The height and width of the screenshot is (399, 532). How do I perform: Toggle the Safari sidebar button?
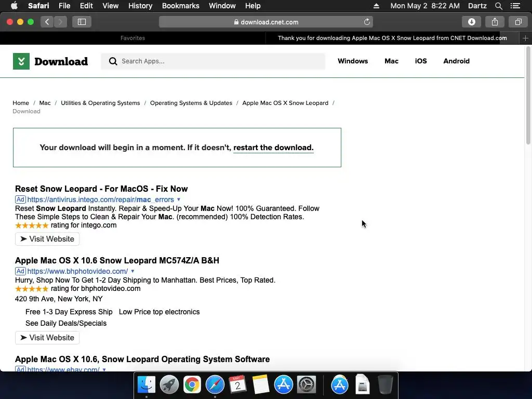pyautogui.click(x=82, y=22)
